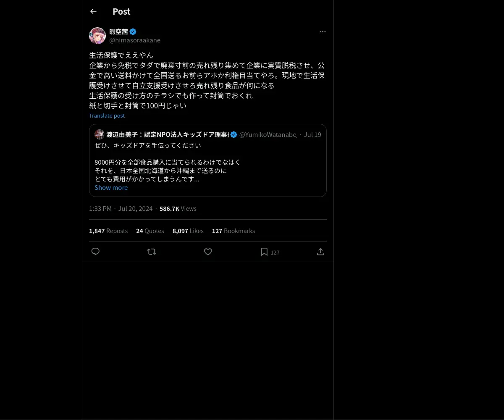Share the post via upload icon
504x420 pixels.
coord(320,252)
